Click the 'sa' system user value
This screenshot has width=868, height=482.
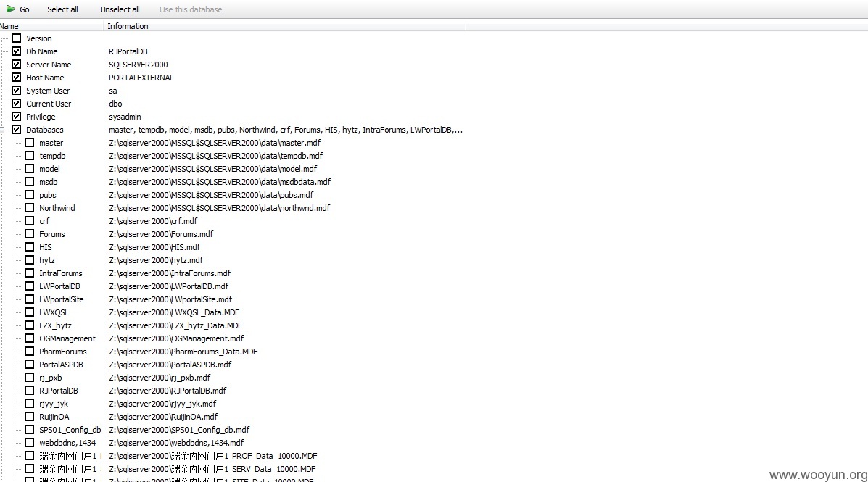(x=113, y=91)
